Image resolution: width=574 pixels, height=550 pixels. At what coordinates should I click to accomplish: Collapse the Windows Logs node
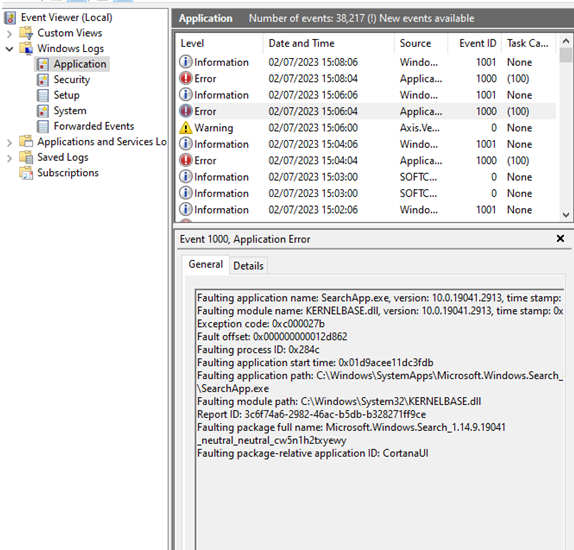10,49
